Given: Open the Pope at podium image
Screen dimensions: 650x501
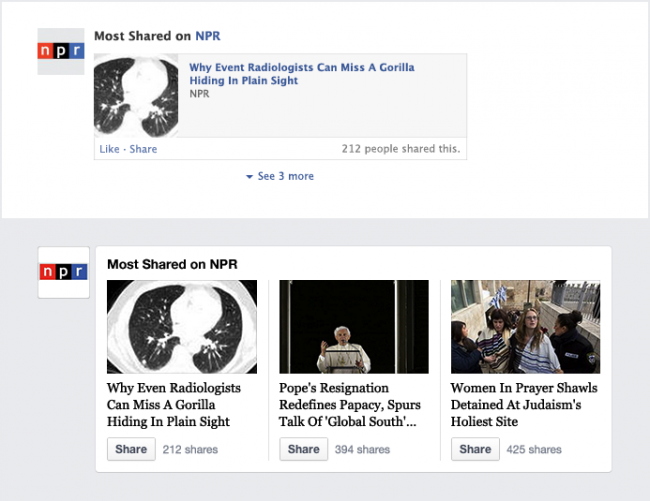Looking at the screenshot, I should pos(354,327).
